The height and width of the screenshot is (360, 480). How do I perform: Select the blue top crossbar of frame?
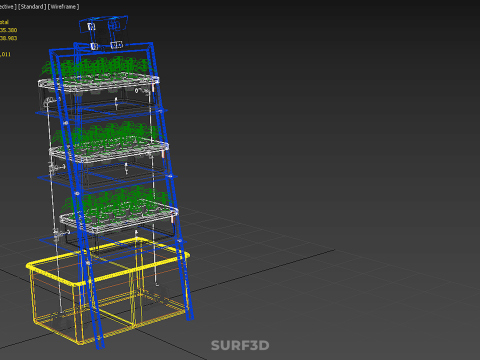102,47
